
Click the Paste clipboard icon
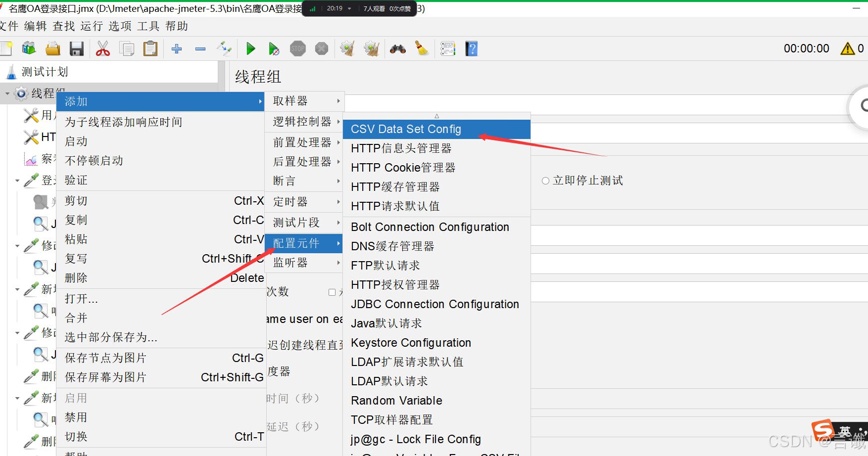pyautogui.click(x=150, y=48)
